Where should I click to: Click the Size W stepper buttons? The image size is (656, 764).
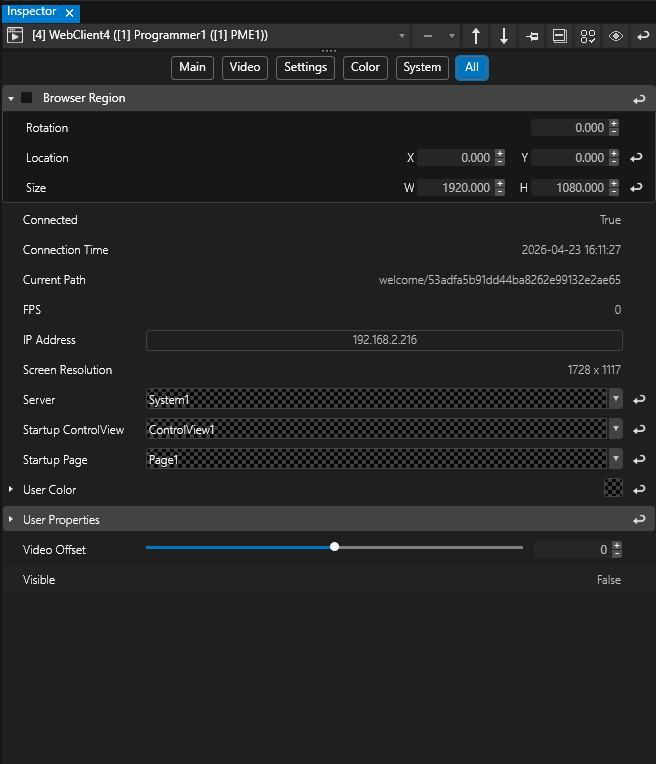(x=500, y=188)
